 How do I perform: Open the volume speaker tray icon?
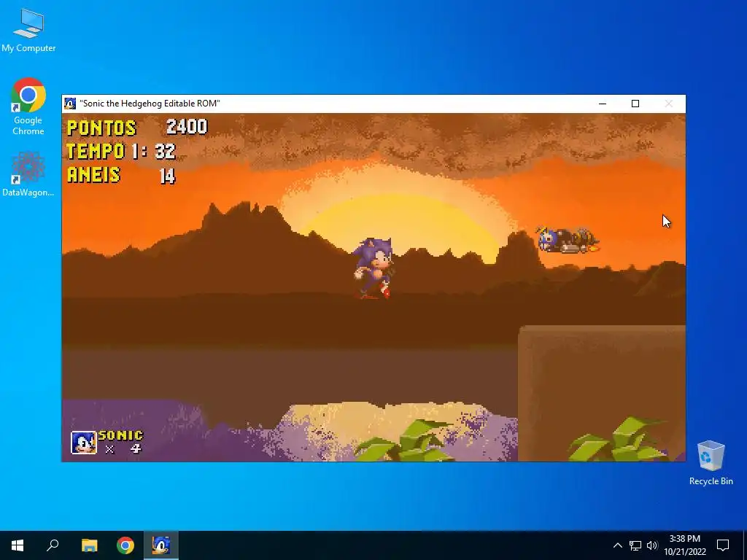(x=652, y=545)
